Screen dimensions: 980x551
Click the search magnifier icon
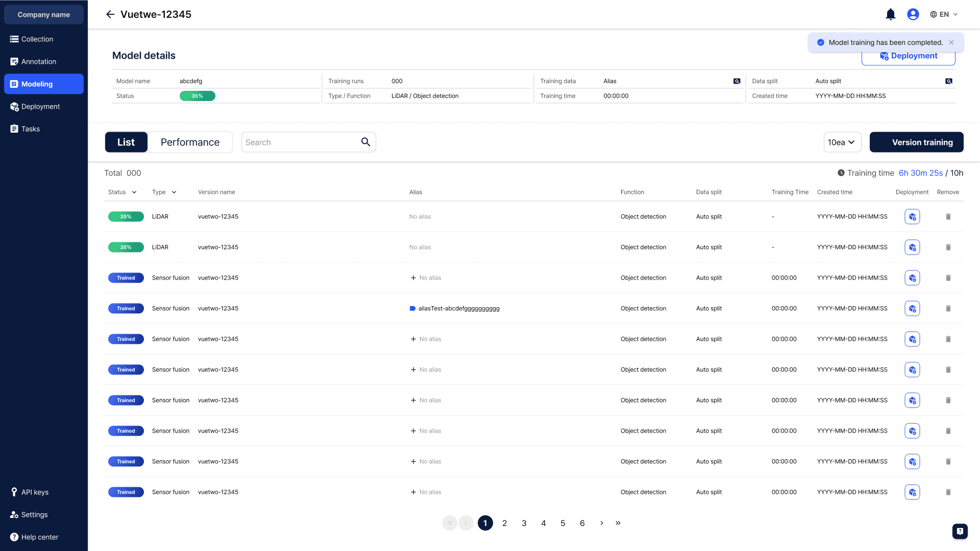[365, 142]
